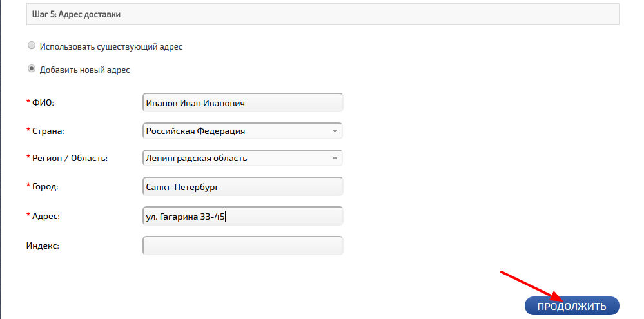Click the arrow on the Страна dropdown
The width and height of the screenshot is (644, 319).
coord(334,131)
